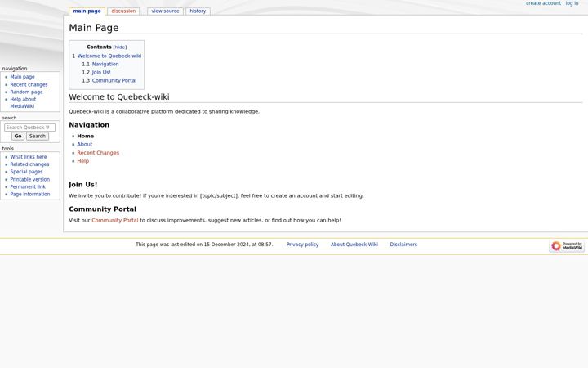Open Recent changes in sidebar navigation
Image resolution: width=588 pixels, height=368 pixels.
tap(29, 84)
